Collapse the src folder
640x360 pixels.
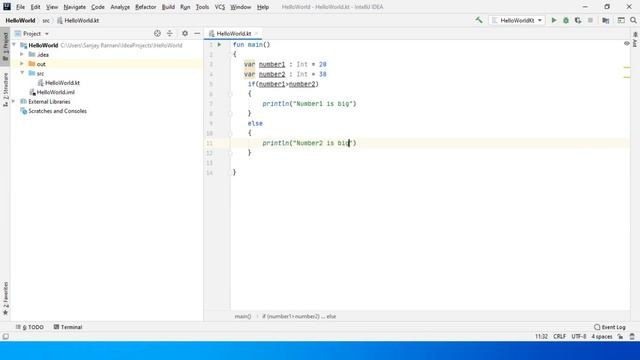point(22,73)
